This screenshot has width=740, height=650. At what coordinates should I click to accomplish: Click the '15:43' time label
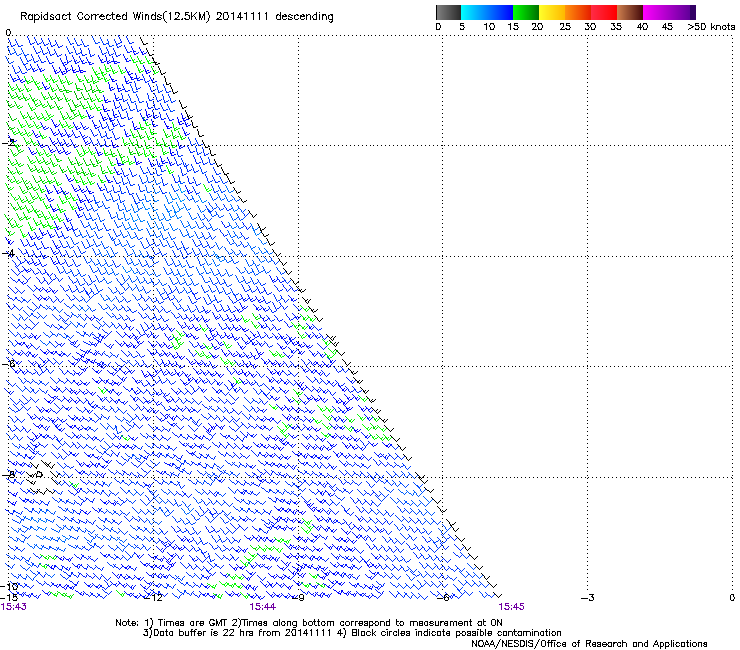click(13, 607)
